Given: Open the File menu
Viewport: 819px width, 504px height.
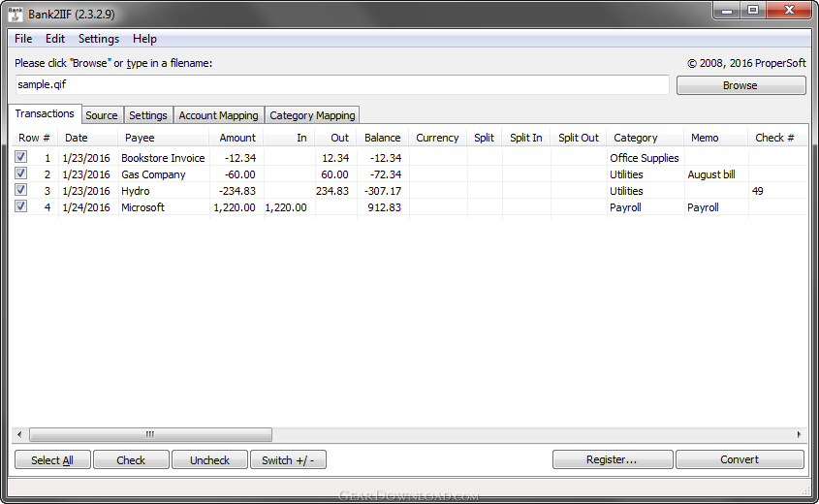Looking at the screenshot, I should (23, 39).
